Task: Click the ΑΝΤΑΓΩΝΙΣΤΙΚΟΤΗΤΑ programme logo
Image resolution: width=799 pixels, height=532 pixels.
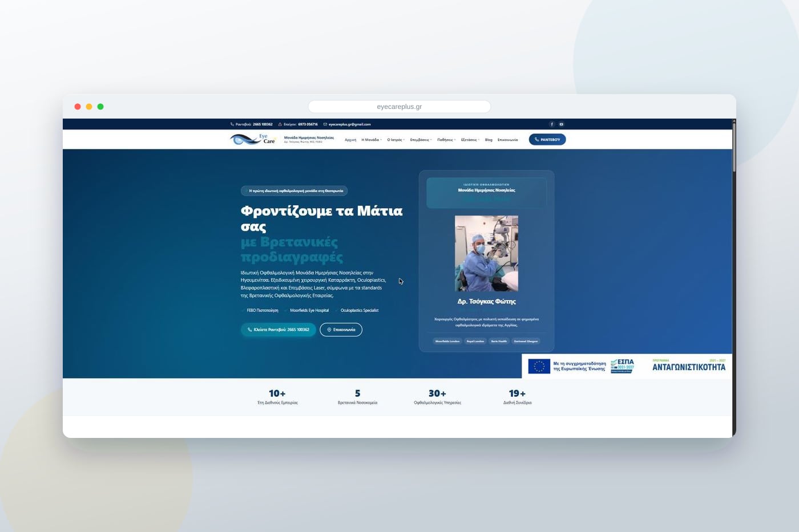Action: 689,366
